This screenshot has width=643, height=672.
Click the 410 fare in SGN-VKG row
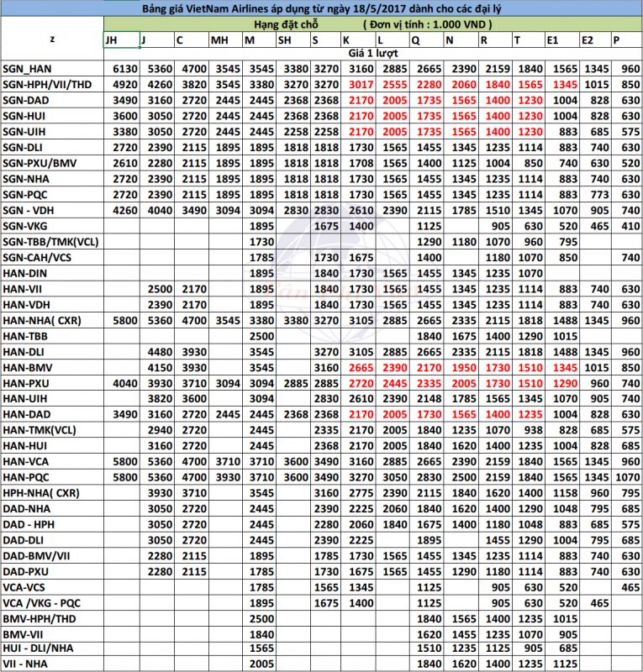[x=624, y=226]
